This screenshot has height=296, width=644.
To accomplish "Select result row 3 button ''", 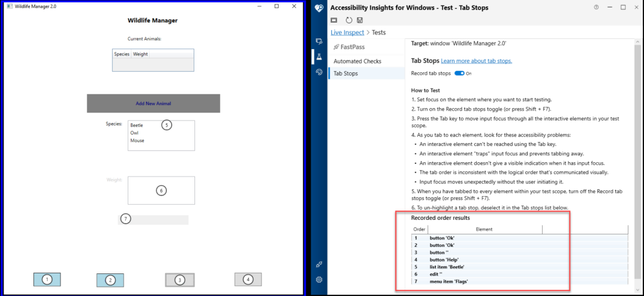I will coord(519,253).
